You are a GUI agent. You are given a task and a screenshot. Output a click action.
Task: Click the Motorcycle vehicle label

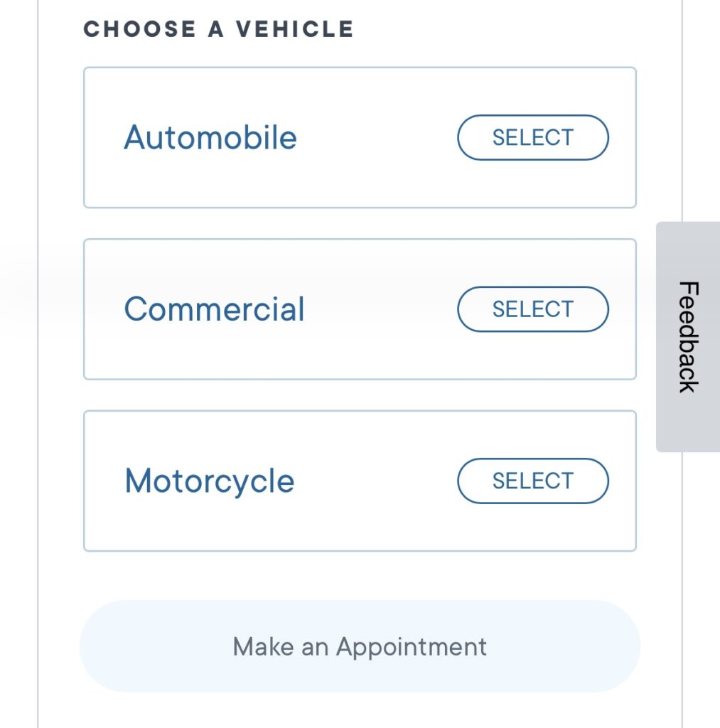coord(210,482)
